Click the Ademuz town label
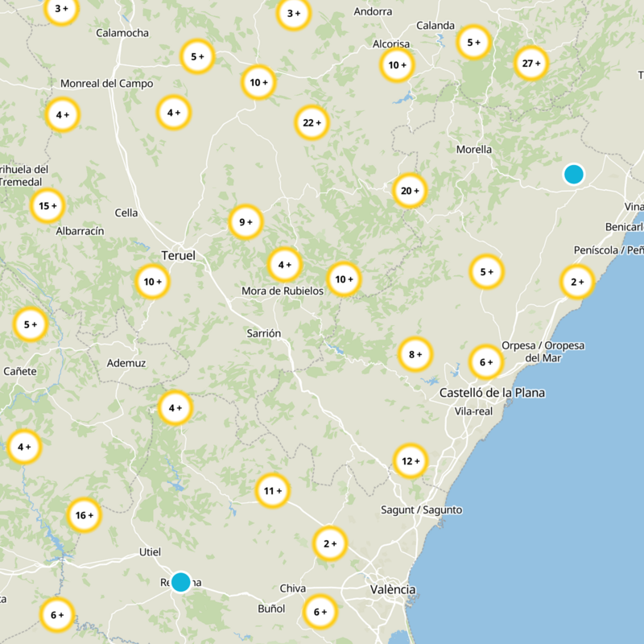Viewport: 644px width, 644px height. click(x=126, y=363)
